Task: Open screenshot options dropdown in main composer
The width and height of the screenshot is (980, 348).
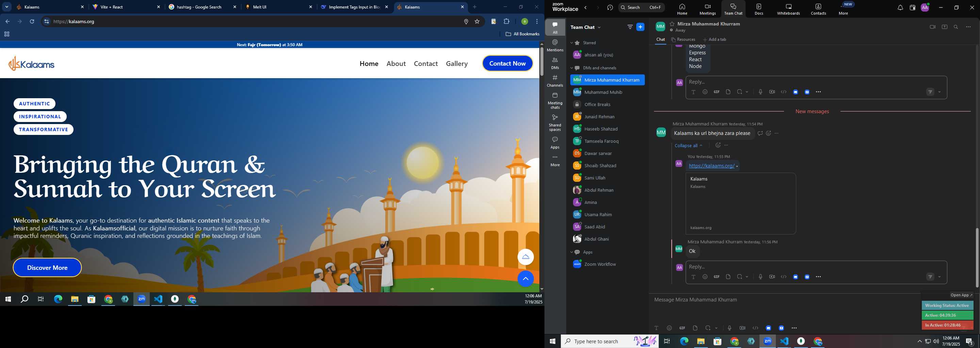Action: coord(716,328)
